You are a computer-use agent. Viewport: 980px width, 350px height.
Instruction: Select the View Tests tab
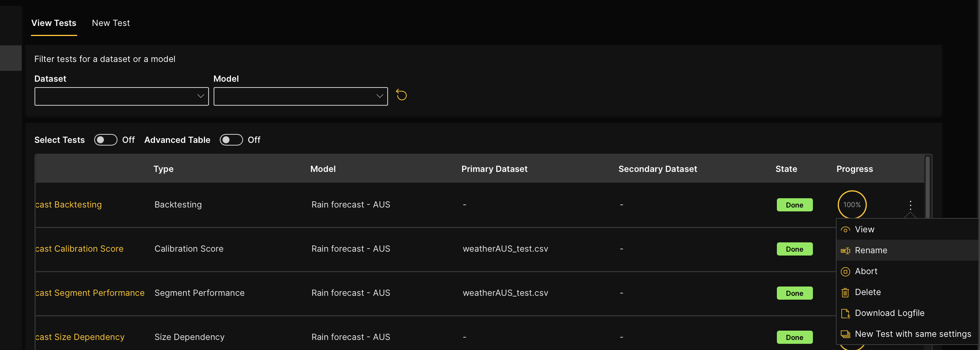point(54,23)
